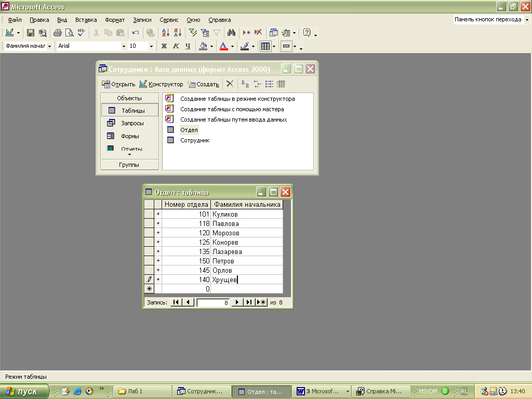Image resolution: width=532 pixels, height=399 pixels.
Task: Open fill color dropdown arrow
Action: [211, 46]
